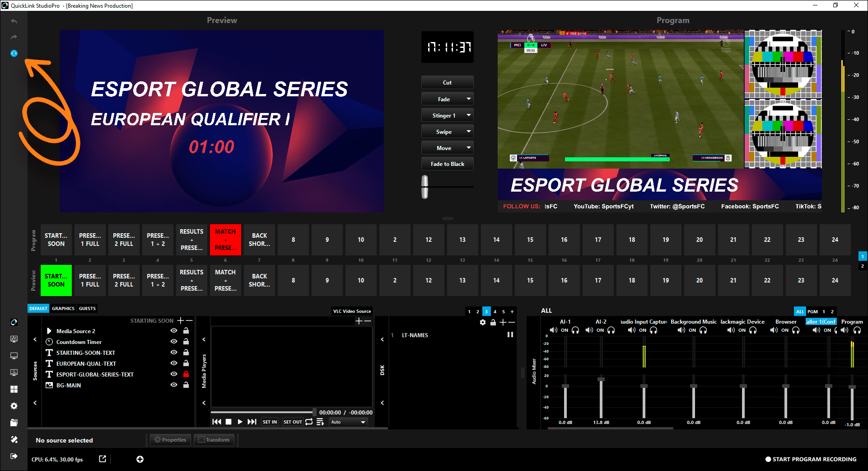Image resolution: width=868 pixels, height=471 pixels.
Task: Open the multiview grid icon in sidebar
Action: pos(14,389)
